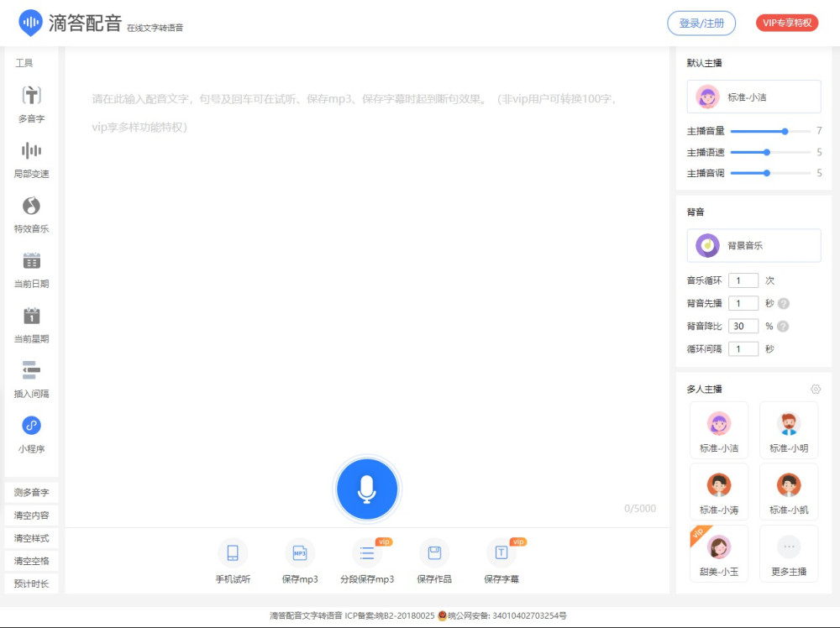This screenshot has height=628, width=840.
Task: Expand 更多主播 to see more voices
Action: pyautogui.click(x=788, y=552)
